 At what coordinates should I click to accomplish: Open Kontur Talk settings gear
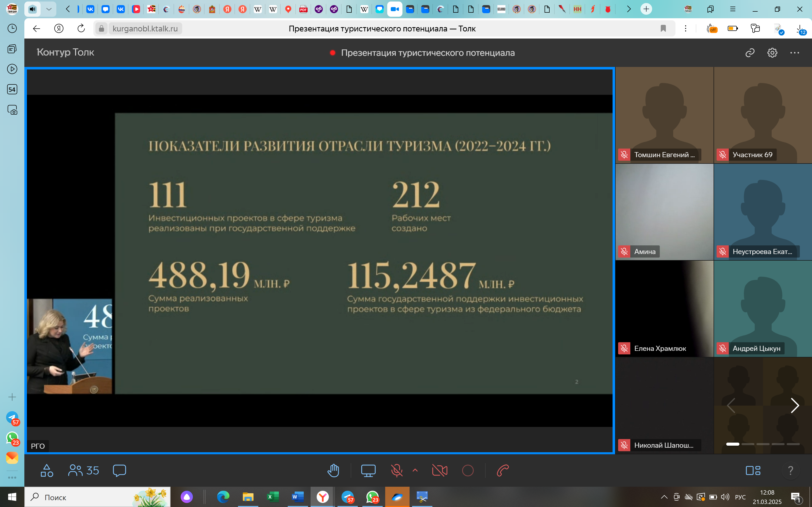772,53
